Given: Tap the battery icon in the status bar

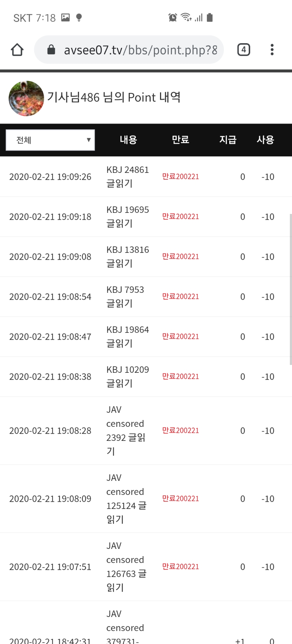Looking at the screenshot, I should [210, 17].
